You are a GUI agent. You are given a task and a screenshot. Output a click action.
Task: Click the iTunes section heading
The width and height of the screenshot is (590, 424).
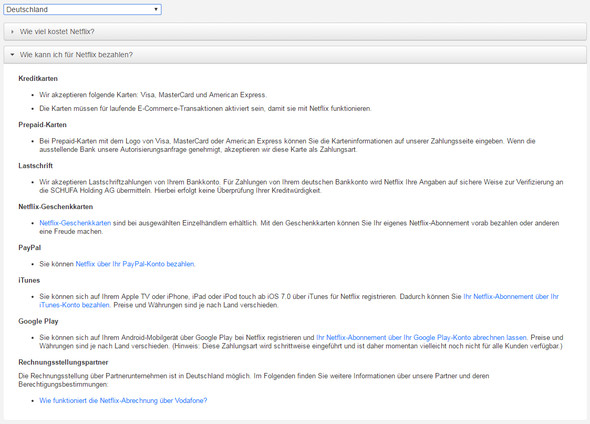pyautogui.click(x=29, y=281)
